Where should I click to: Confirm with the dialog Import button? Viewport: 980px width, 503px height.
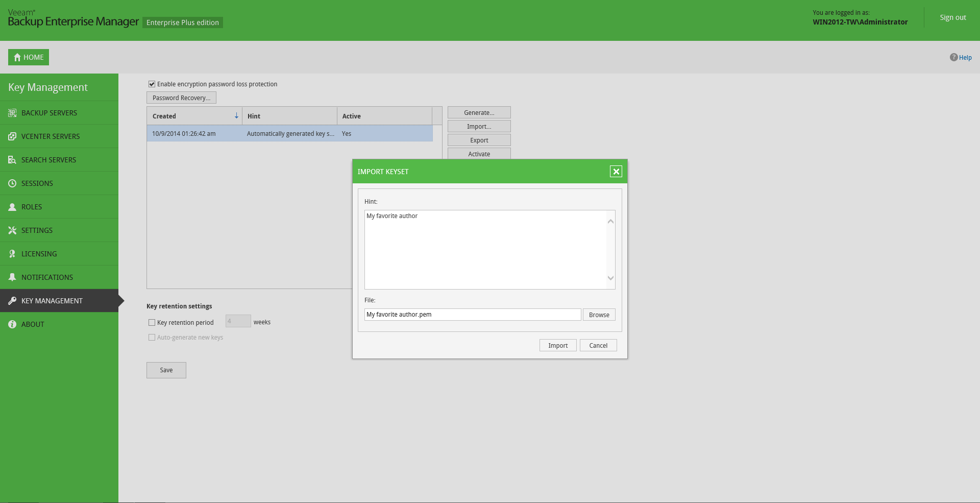pos(558,345)
